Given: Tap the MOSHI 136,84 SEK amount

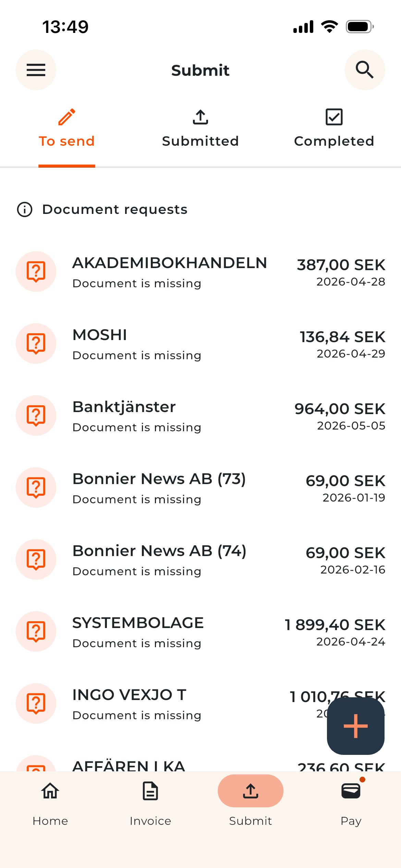Looking at the screenshot, I should [343, 337].
